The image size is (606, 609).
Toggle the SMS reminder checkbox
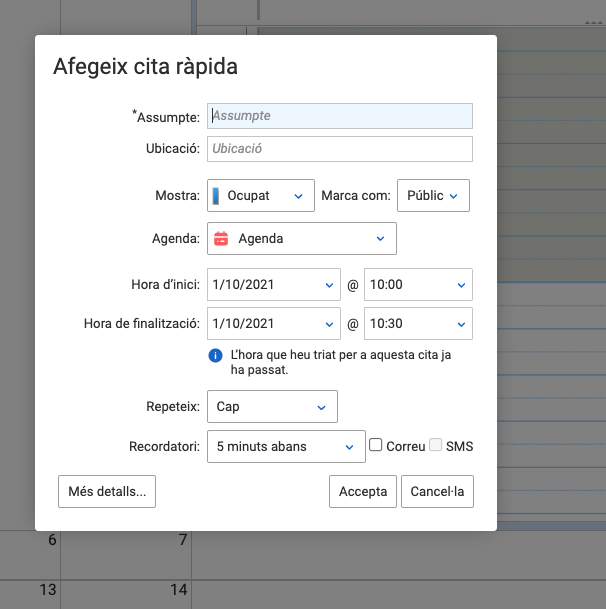click(x=435, y=445)
